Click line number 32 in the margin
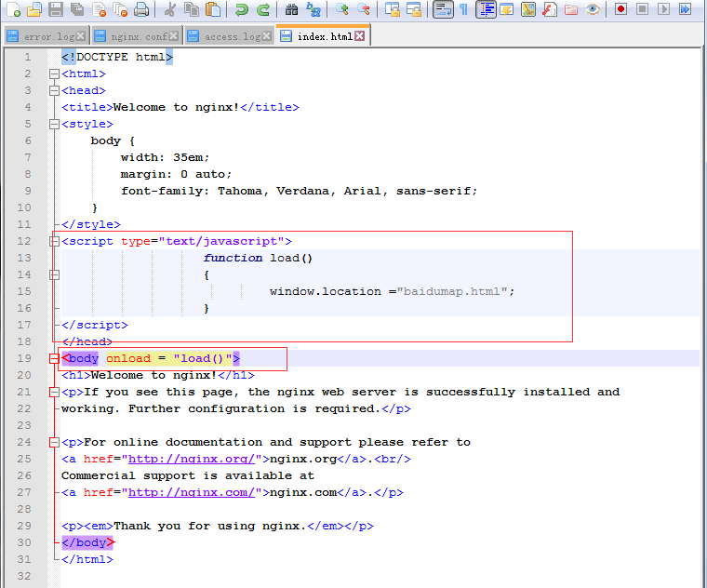 pos(24,576)
